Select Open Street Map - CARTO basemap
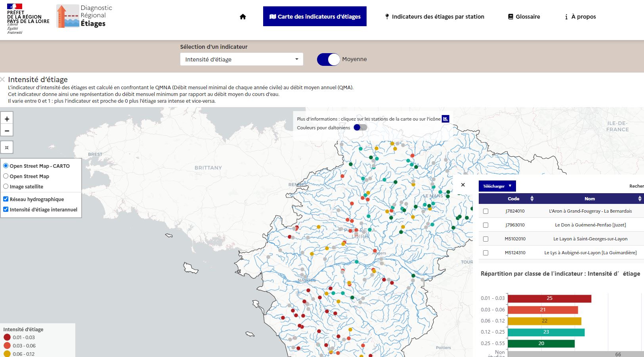Image resolution: width=644 pixels, height=357 pixels. (6, 166)
